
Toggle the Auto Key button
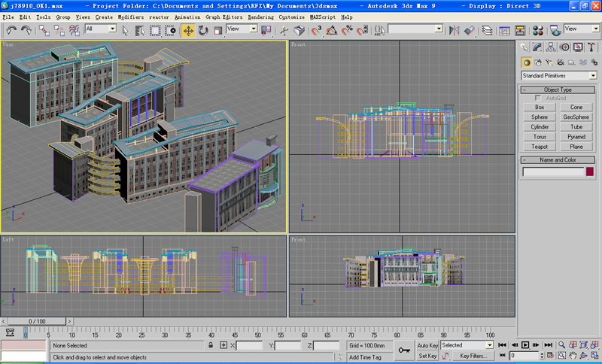pyautogui.click(x=427, y=345)
